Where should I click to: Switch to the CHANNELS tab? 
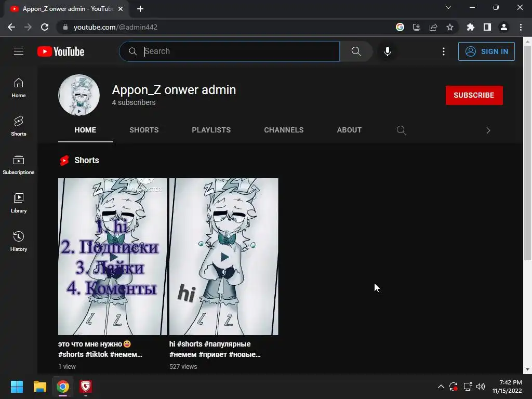[284, 130]
